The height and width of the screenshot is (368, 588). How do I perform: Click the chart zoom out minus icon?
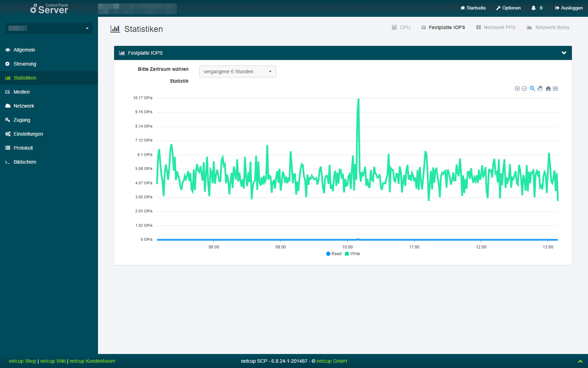point(524,89)
